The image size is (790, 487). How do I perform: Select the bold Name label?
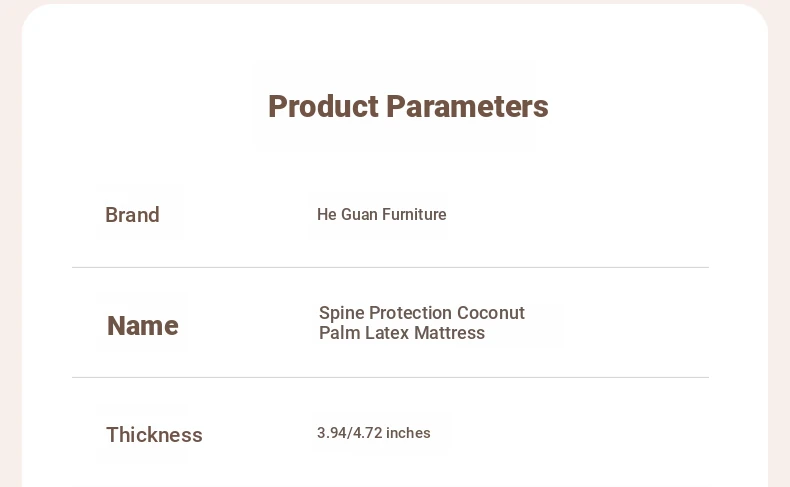[x=143, y=325]
